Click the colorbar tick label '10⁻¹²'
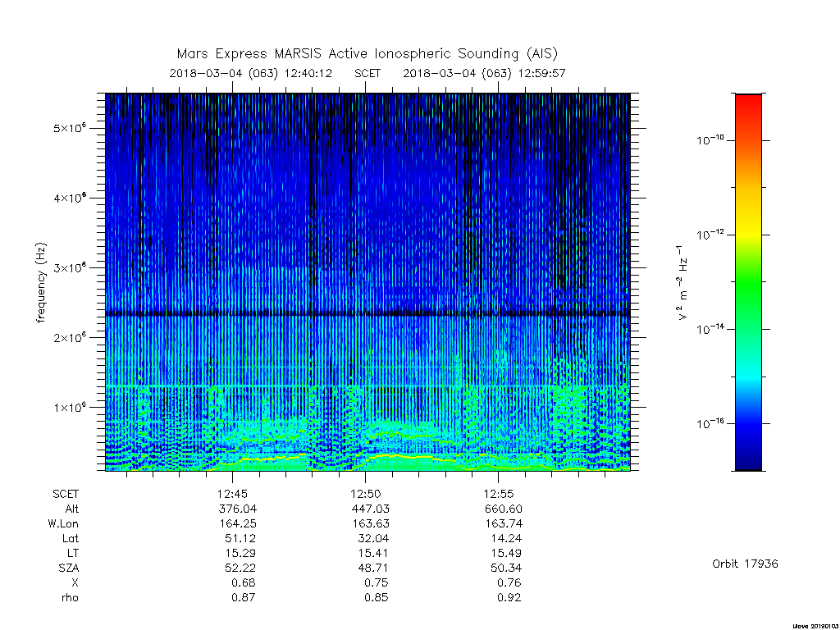 [710, 234]
